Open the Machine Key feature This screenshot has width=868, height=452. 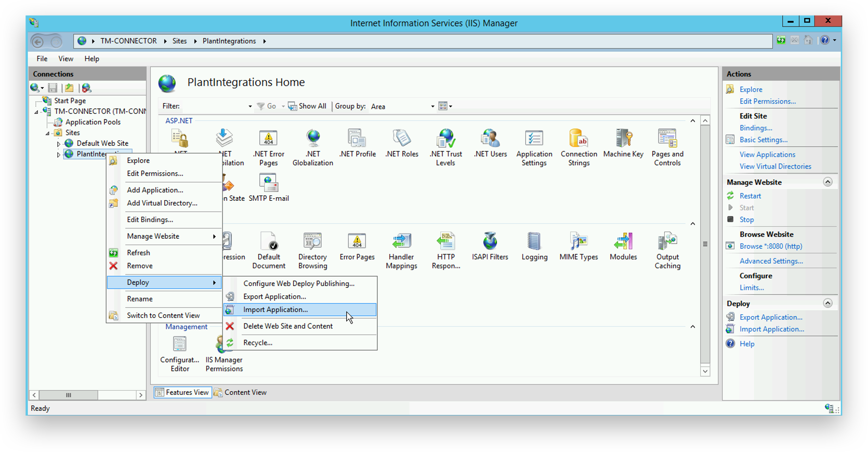(623, 143)
